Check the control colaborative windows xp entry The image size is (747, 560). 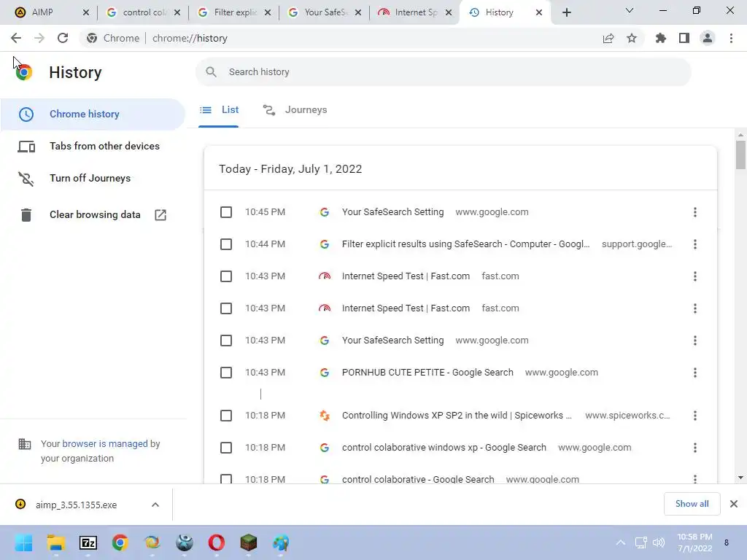point(226,448)
